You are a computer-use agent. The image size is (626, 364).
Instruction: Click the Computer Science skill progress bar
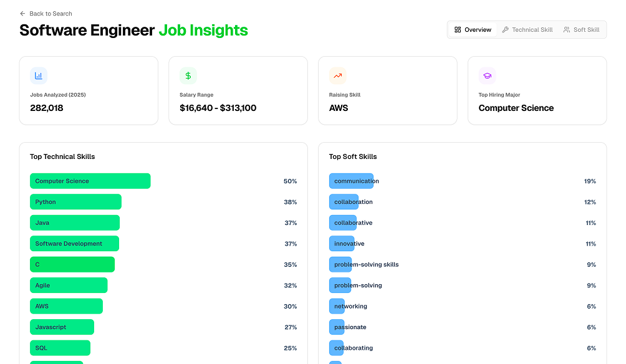click(90, 181)
